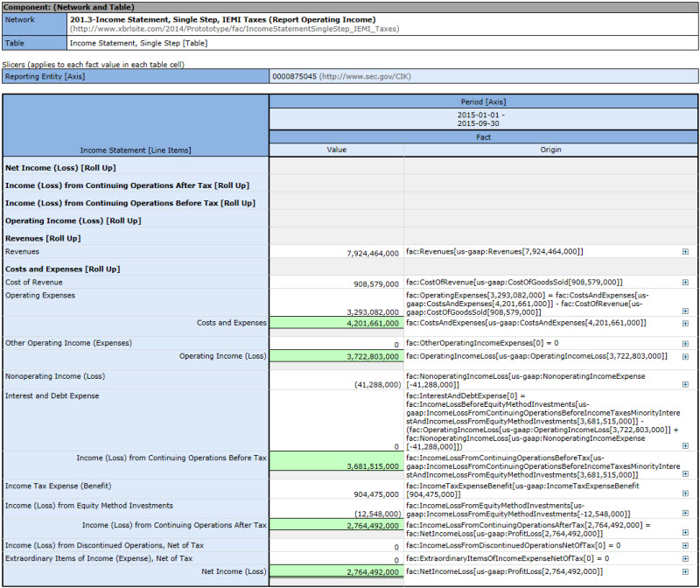Expand Continuing Operations Before Tax origin icon
Screen dimensions: 700x588
685,474
